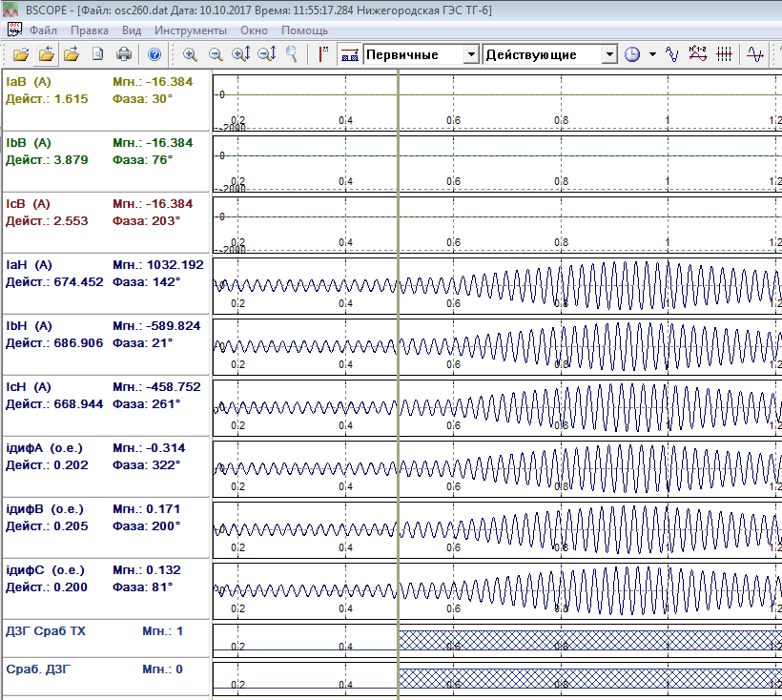782x700 pixels.
Task: Toggle the sine waveform display button
Action: point(755,54)
